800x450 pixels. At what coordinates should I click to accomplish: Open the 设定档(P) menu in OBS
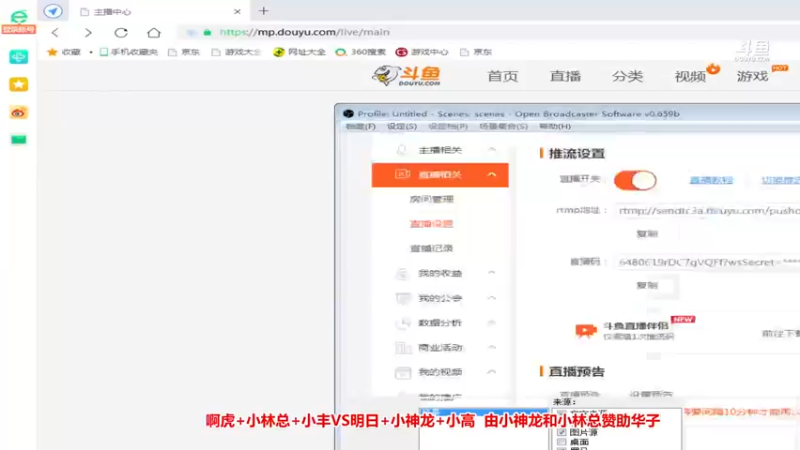(x=448, y=126)
